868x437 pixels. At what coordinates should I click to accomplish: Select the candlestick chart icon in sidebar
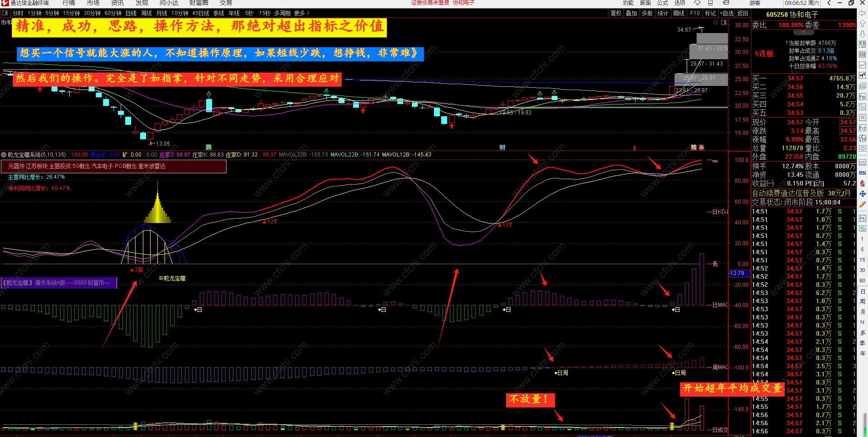[863, 76]
